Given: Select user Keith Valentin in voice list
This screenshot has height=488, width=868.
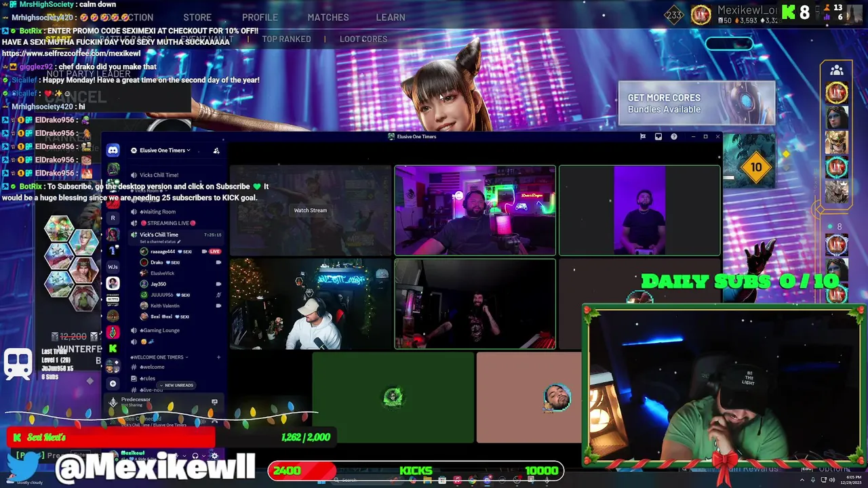Looking at the screenshot, I should pyautogui.click(x=164, y=306).
